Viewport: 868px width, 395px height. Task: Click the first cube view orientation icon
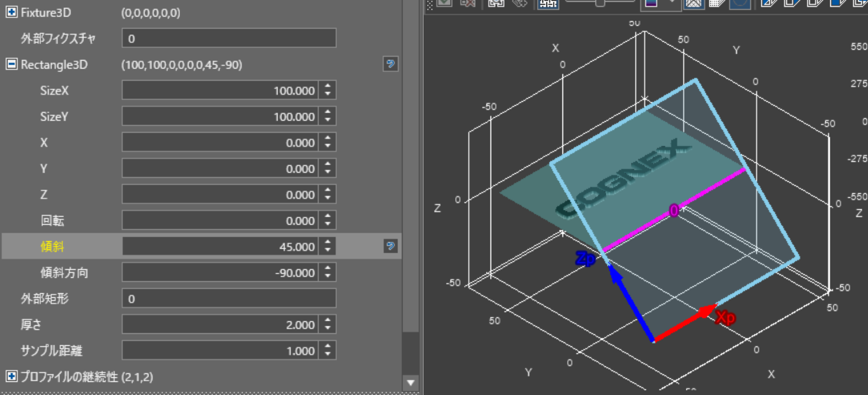pos(768,3)
